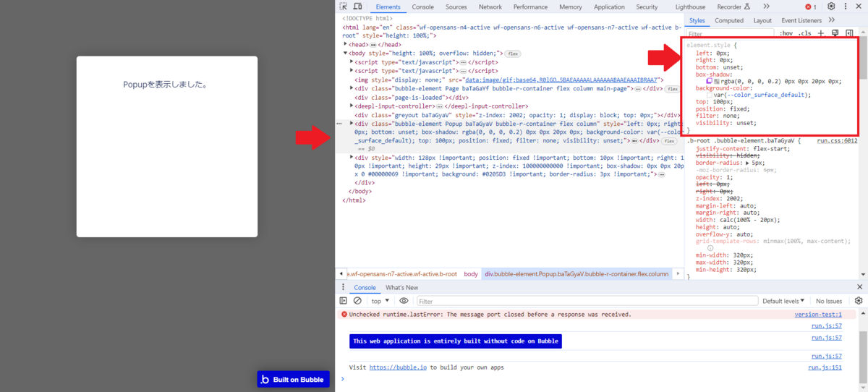Expand the Popup div node
The width and height of the screenshot is (868, 392).
click(352, 124)
